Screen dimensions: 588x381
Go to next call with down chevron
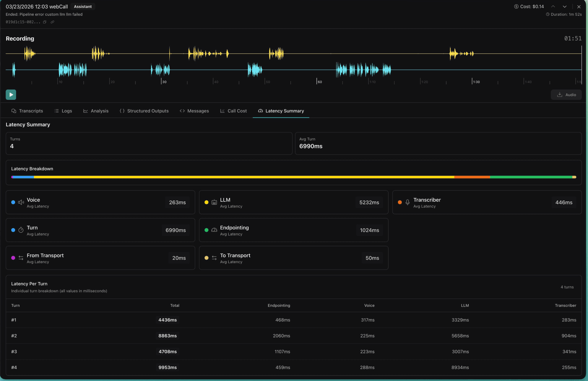[564, 6]
